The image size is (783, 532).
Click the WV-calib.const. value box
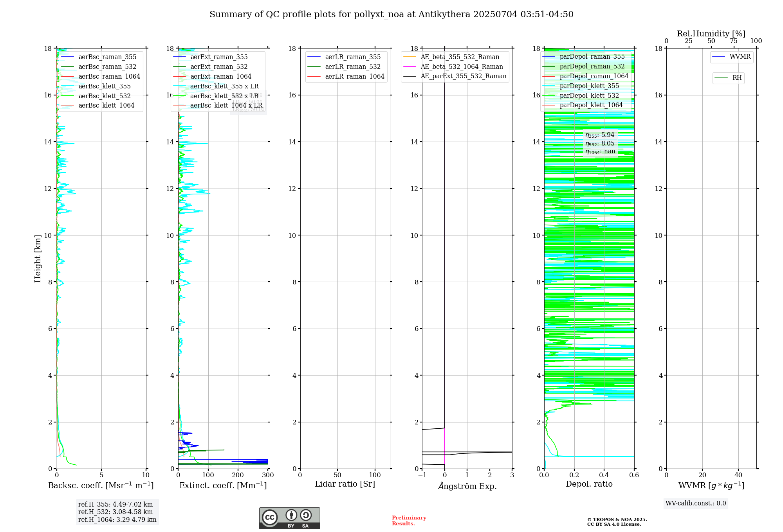[x=696, y=503]
